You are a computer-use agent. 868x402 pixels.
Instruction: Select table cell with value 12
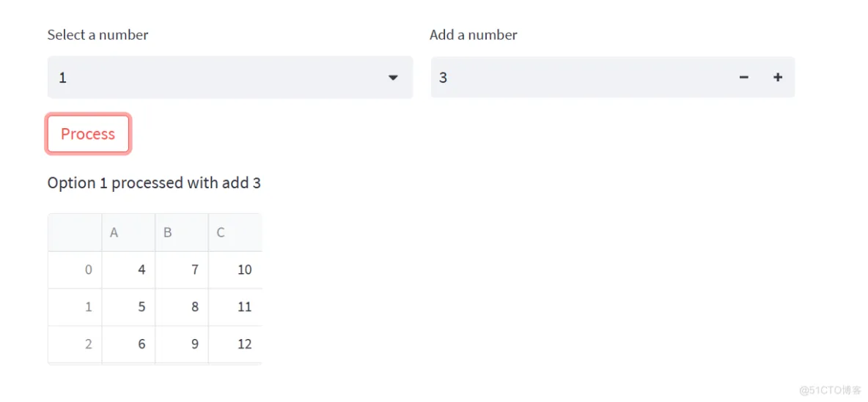point(235,344)
